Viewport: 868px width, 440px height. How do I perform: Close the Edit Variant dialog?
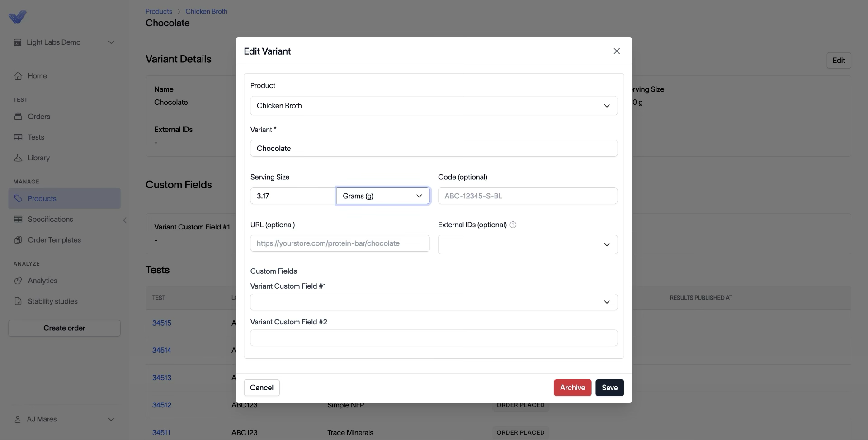(x=617, y=51)
